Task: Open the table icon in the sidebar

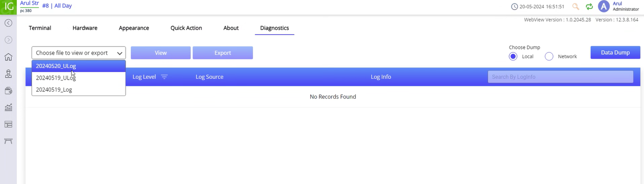Action: [x=8, y=141]
